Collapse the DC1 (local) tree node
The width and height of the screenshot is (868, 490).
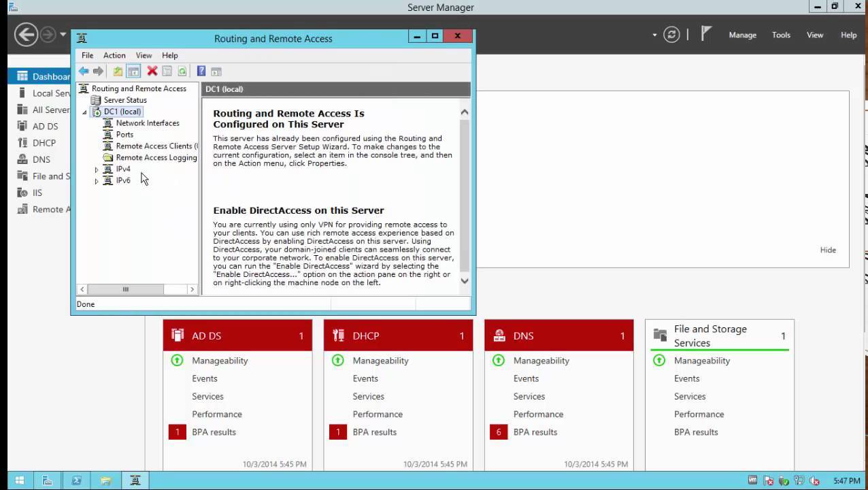click(x=85, y=112)
